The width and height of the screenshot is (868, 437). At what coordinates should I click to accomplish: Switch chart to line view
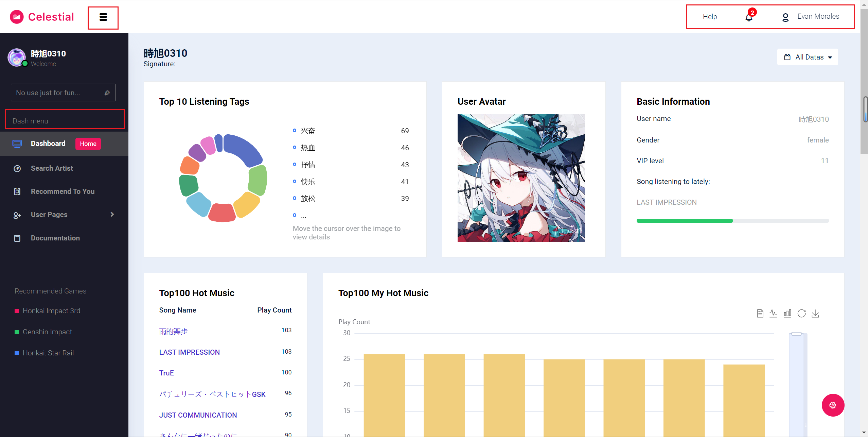774,313
